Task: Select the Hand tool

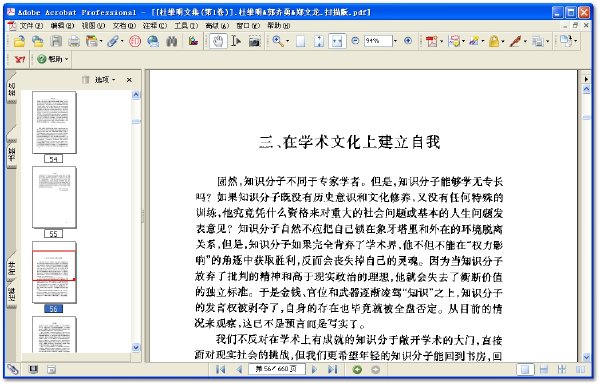Action: tap(218, 41)
